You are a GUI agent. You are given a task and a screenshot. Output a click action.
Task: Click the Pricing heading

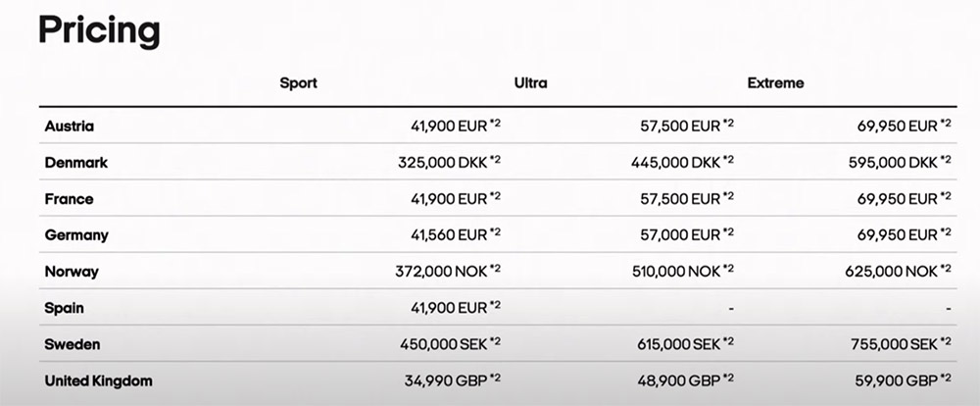point(99,30)
